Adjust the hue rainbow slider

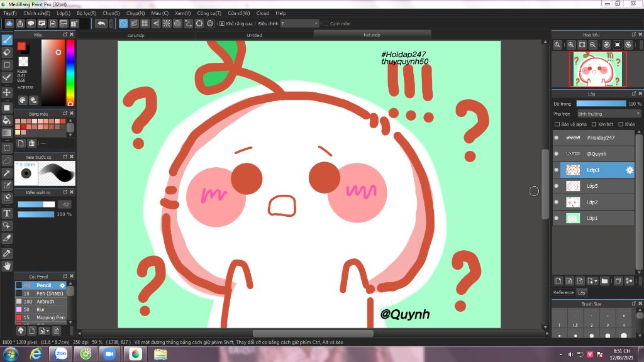[x=70, y=73]
